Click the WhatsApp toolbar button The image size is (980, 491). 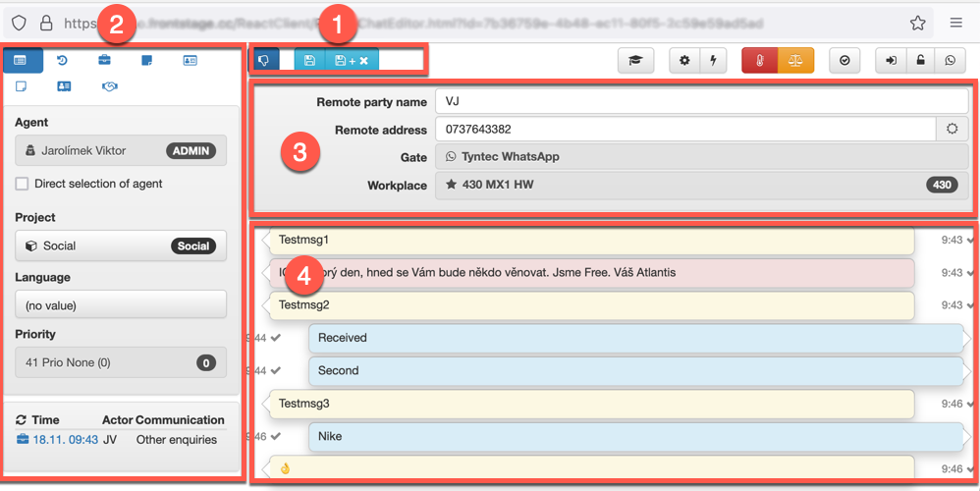pyautogui.click(x=950, y=61)
